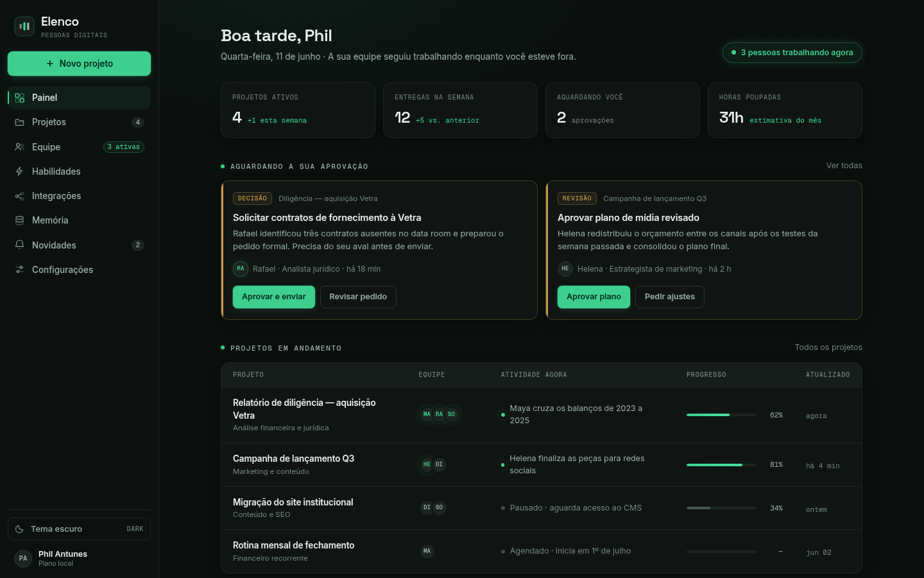Image resolution: width=924 pixels, height=578 pixels.
Task: Click the ATUALIZADO column header
Action: (x=828, y=375)
